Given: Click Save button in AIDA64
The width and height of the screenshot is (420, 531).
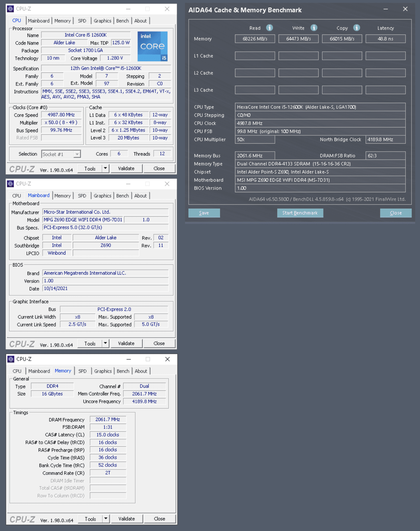Looking at the screenshot, I should [x=204, y=213].
